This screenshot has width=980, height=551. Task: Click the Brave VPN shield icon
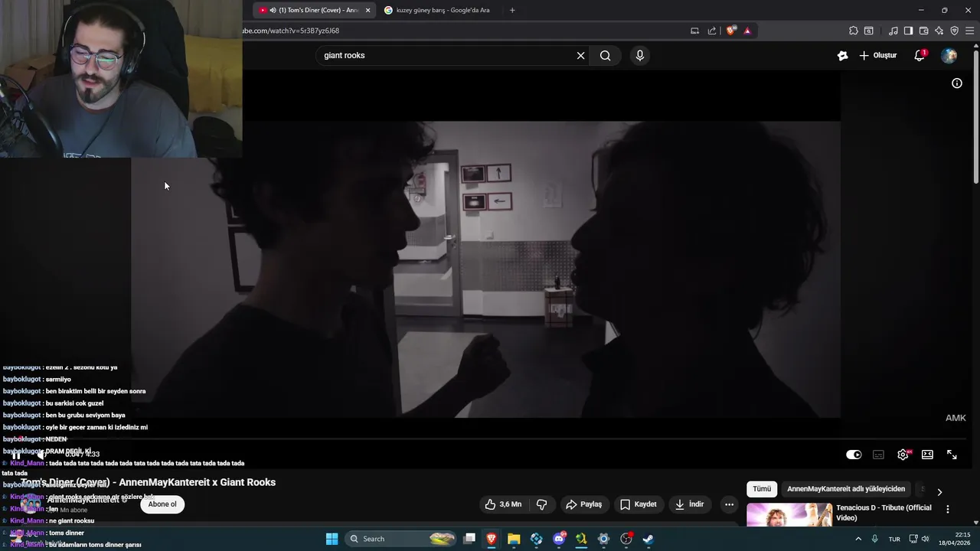click(954, 31)
